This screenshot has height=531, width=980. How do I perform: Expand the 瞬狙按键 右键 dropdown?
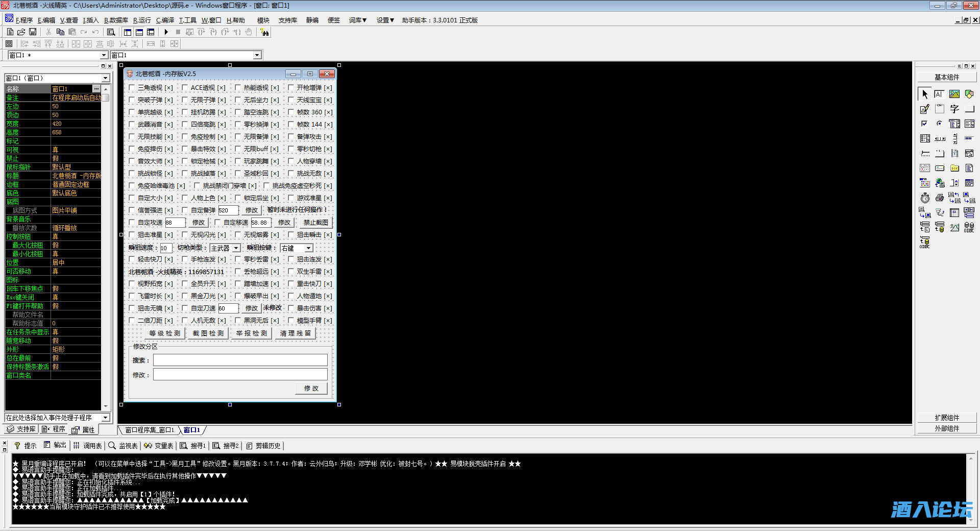click(x=309, y=248)
